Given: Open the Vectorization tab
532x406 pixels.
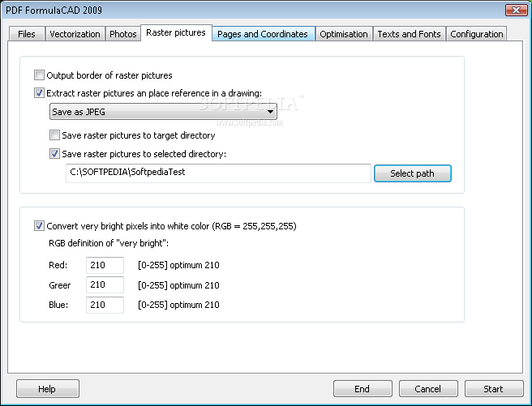Looking at the screenshot, I should 75,34.
